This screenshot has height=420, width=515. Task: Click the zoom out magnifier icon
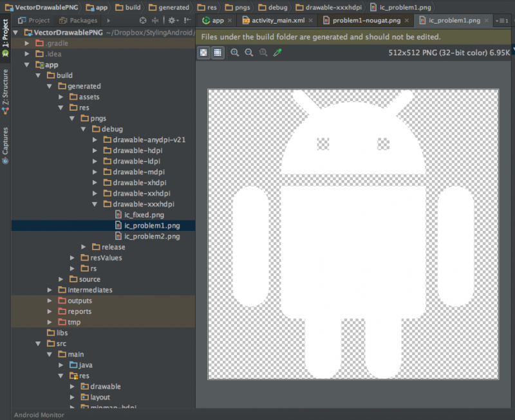click(249, 53)
